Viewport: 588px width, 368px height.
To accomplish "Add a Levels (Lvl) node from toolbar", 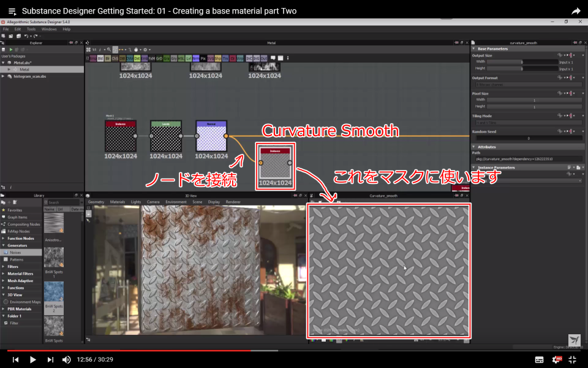I will pyautogui.click(x=189, y=59).
